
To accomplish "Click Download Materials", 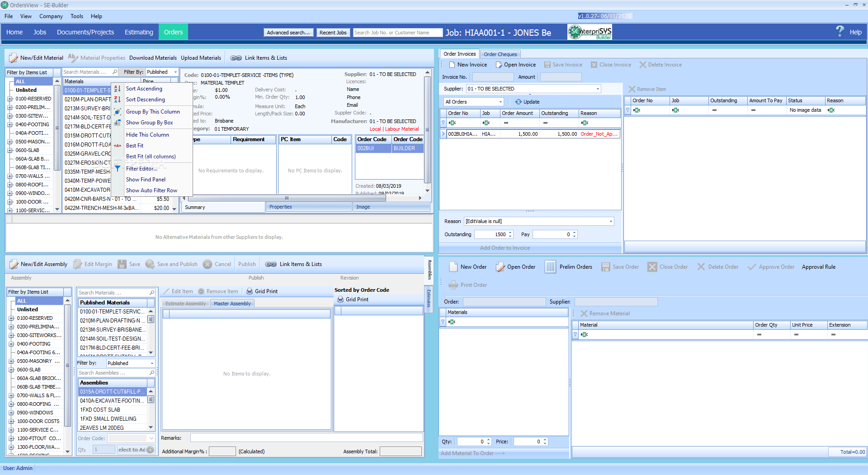I will click(153, 58).
